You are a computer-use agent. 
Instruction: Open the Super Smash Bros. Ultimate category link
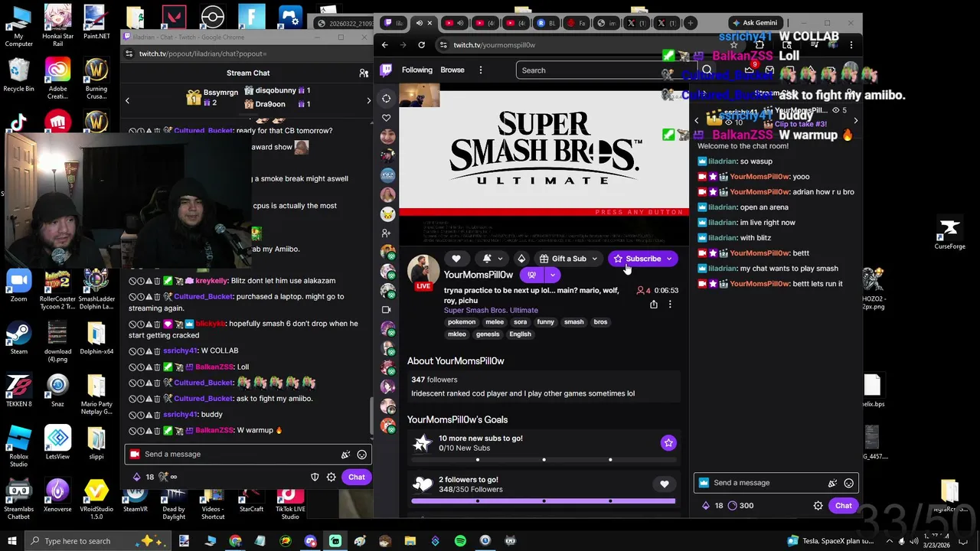click(x=491, y=310)
